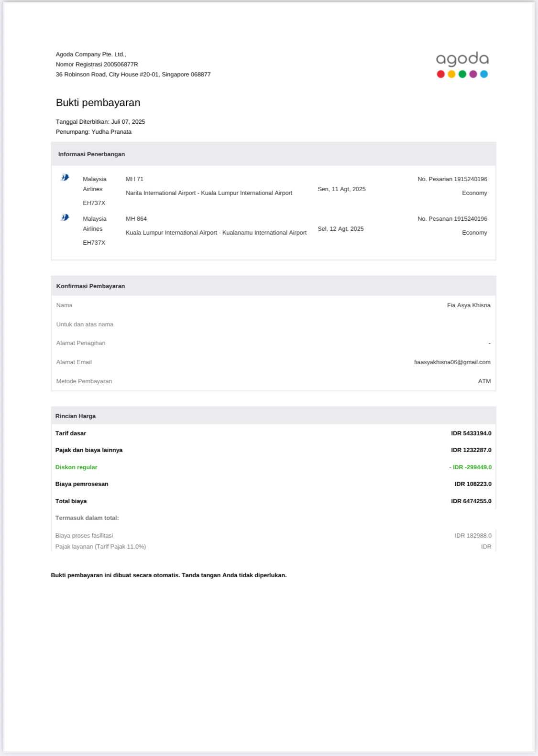Screen dimensions: 538x756
Task: Click the Malaysia Airlines logo beside flight MH 71
Action: [65, 178]
